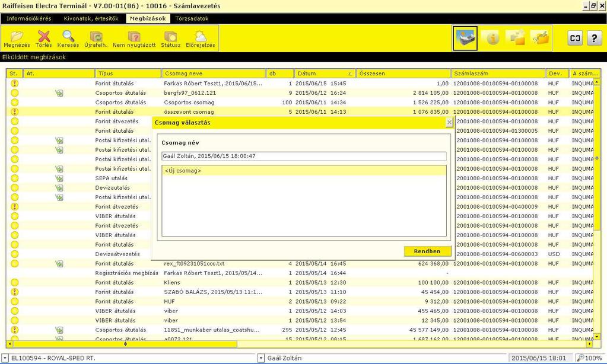Sort by the Számlaszám column header
Image resolution: width=607 pixels, height=364 pixels.
498,74
